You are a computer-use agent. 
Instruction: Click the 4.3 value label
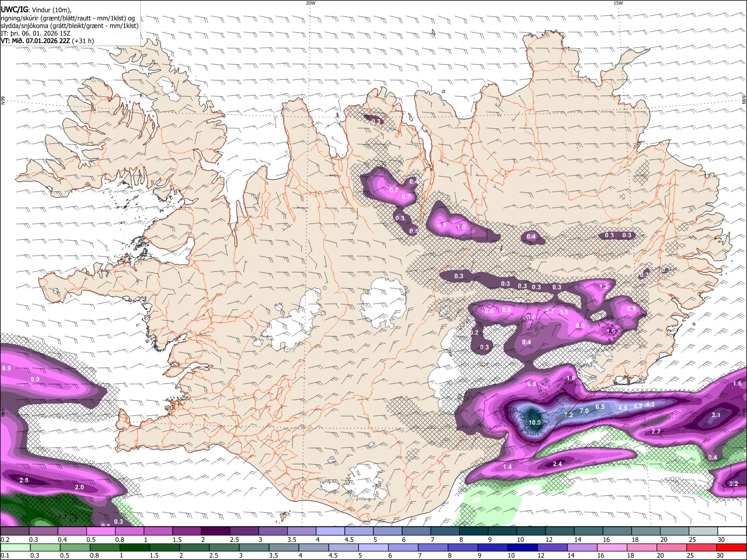click(650, 404)
